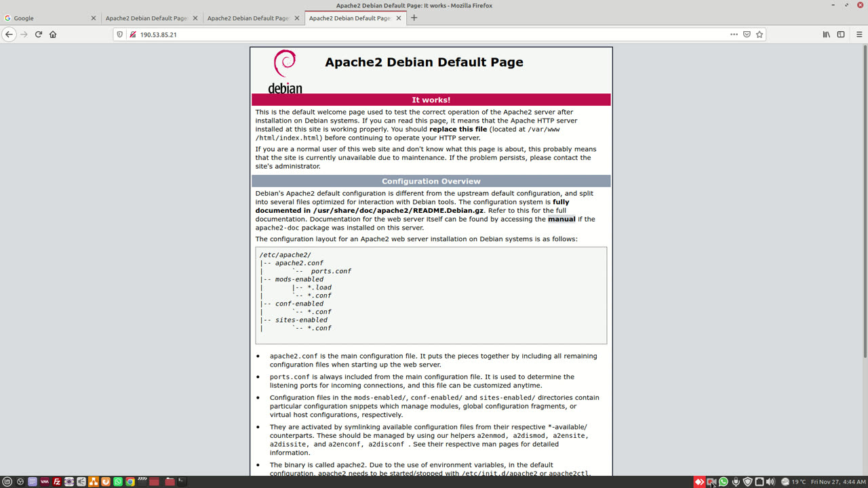Open the home page button

(x=53, y=35)
